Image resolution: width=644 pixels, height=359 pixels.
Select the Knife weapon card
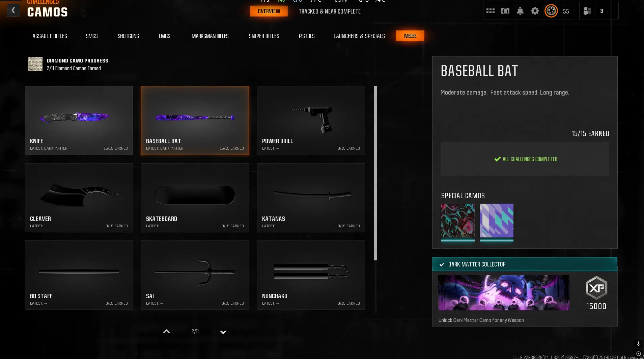coord(79,120)
